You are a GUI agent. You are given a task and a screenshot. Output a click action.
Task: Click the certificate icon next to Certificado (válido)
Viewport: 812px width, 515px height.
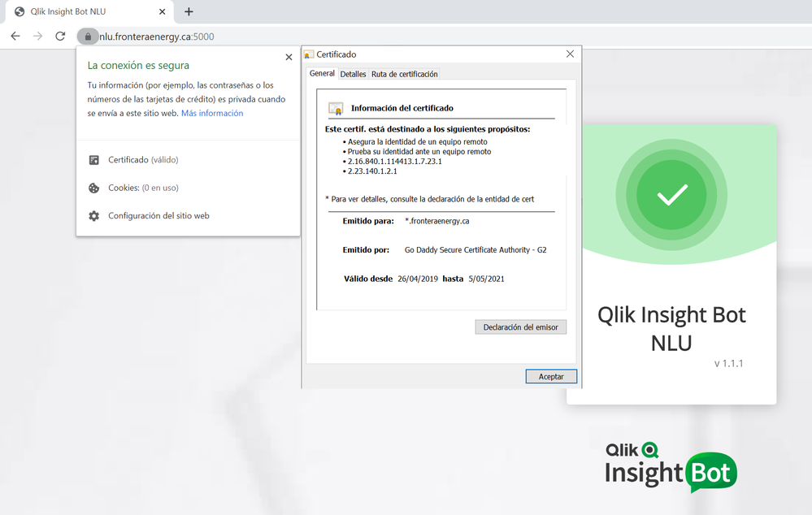(93, 160)
